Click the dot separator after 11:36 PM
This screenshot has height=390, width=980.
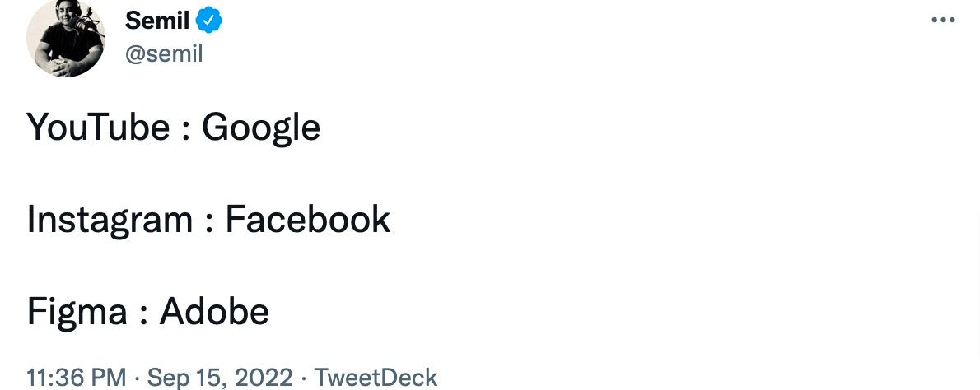pos(136,378)
